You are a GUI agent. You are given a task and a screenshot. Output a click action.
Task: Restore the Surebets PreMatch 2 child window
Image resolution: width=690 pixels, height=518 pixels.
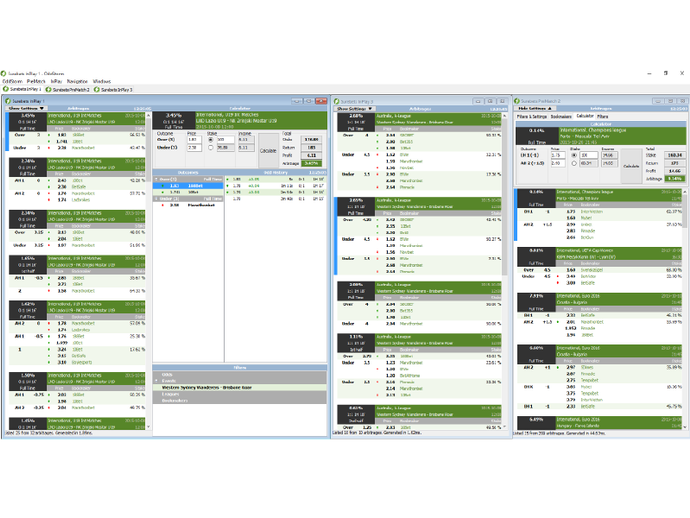(x=671, y=101)
